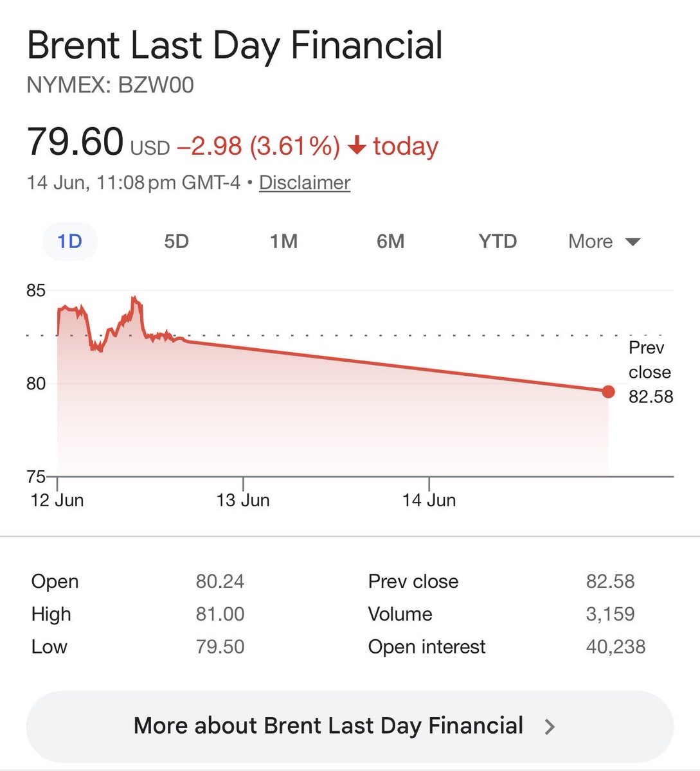Open More about Brent Last Day Financial

(x=350, y=726)
